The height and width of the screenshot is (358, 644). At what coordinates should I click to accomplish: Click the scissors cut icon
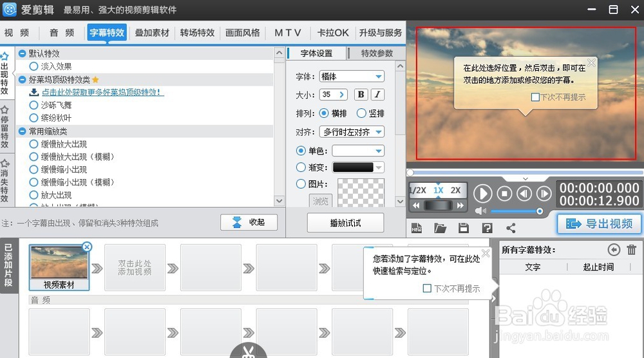click(248, 352)
